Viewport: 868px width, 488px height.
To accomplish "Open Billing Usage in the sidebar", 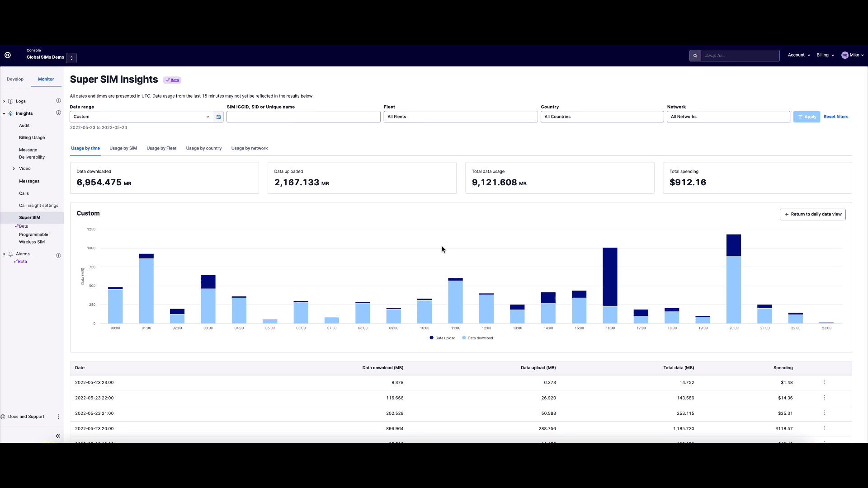I will point(32,138).
